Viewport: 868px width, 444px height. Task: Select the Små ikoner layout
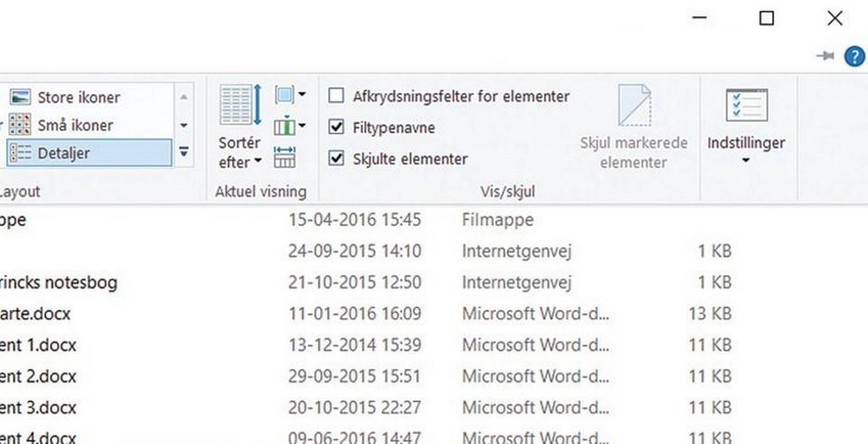[75, 125]
